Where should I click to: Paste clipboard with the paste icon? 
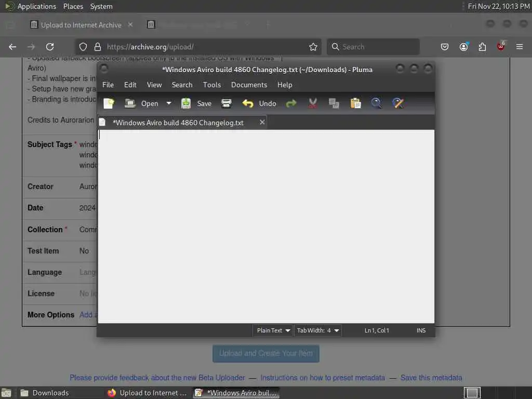355,103
